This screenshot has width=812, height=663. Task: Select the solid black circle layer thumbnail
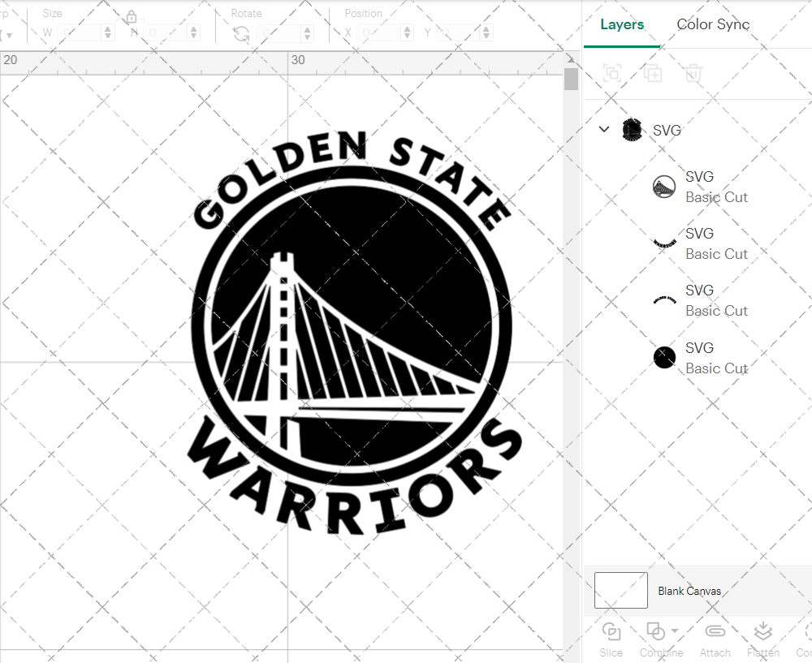(x=664, y=358)
